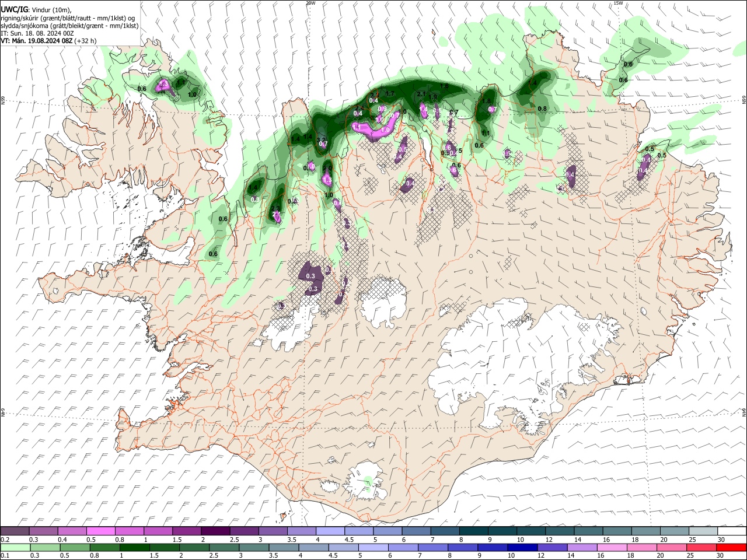The height and width of the screenshot is (560, 747).
Task: Select the bright pink 0.5 snow scale swatch
Action: pyautogui.click(x=100, y=531)
